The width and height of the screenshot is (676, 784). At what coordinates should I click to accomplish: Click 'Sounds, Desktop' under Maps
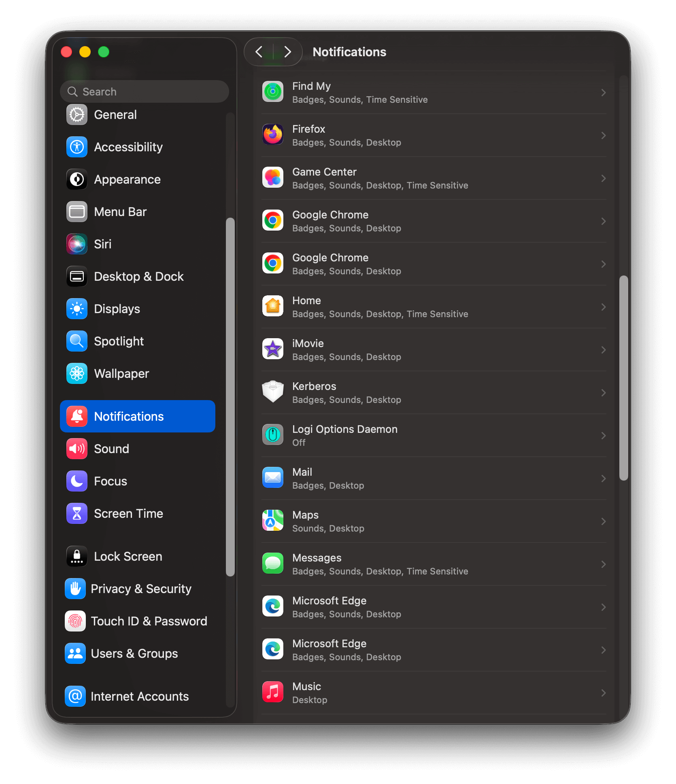coord(328,528)
